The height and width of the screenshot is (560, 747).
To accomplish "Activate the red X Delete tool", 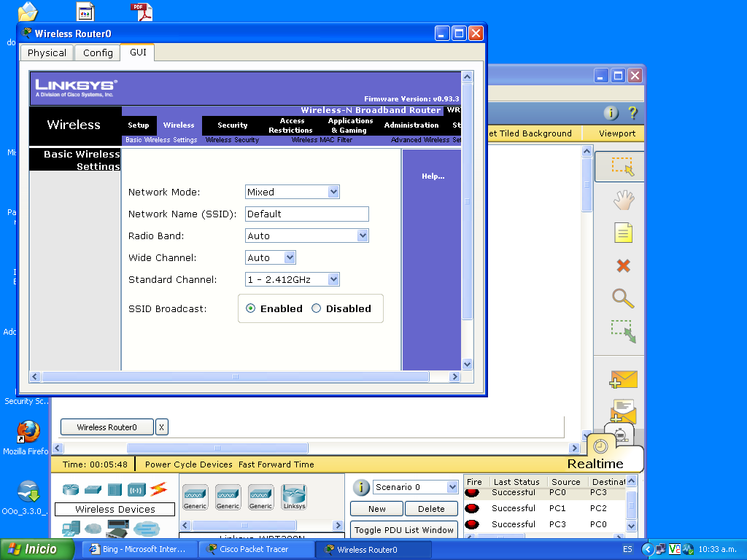I will pos(623,265).
